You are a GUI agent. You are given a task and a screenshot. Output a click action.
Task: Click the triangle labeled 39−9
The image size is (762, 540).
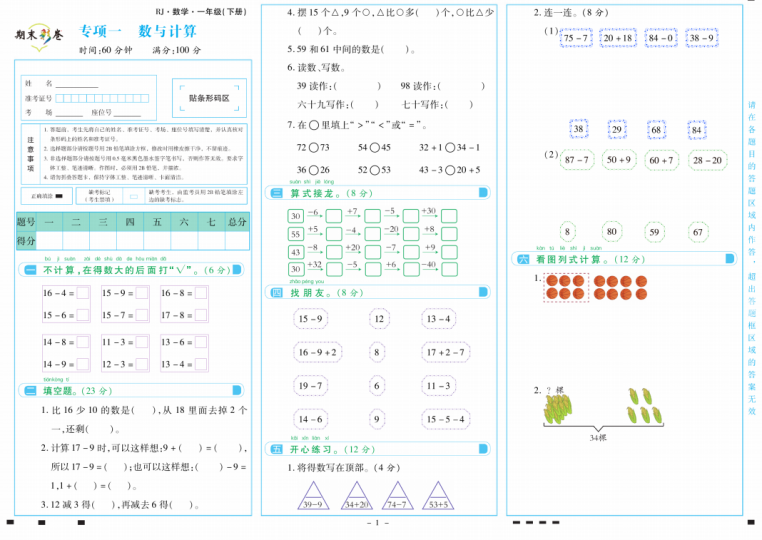(313, 495)
